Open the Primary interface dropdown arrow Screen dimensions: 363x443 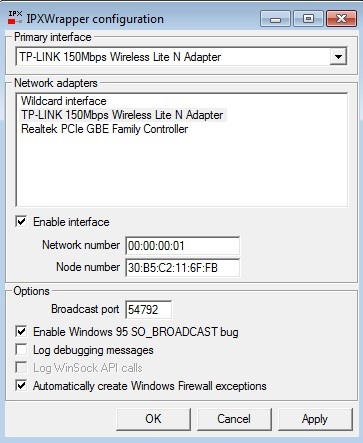[x=338, y=57]
